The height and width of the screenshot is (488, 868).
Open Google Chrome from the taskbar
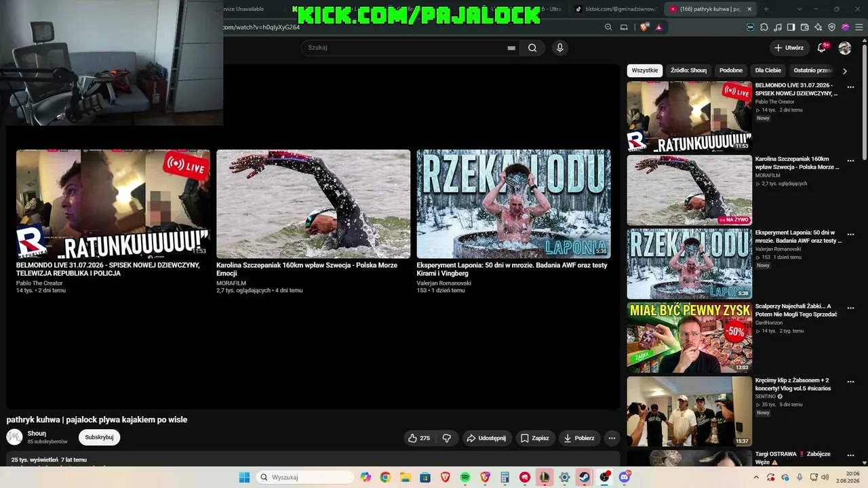[385, 477]
